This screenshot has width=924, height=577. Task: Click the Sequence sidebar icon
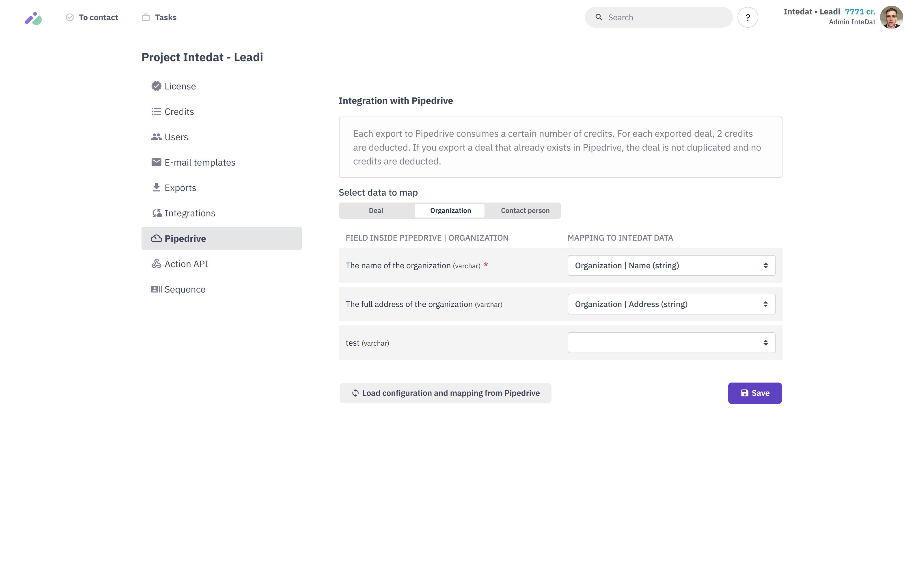point(156,289)
